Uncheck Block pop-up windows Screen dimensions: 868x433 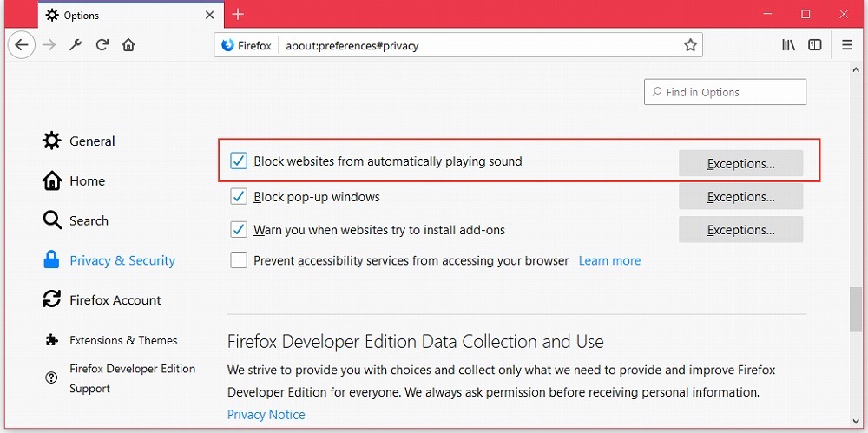pyautogui.click(x=239, y=197)
